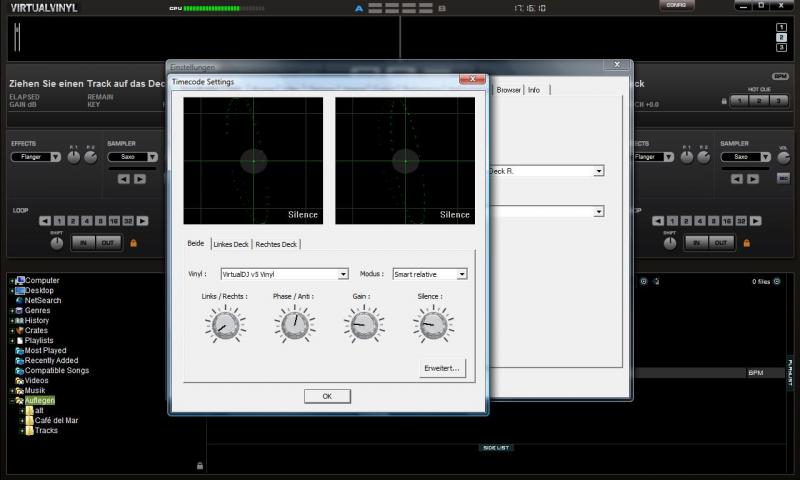Screen dimensions: 800x480
Task: Open the Modus dropdown
Action: (462, 274)
